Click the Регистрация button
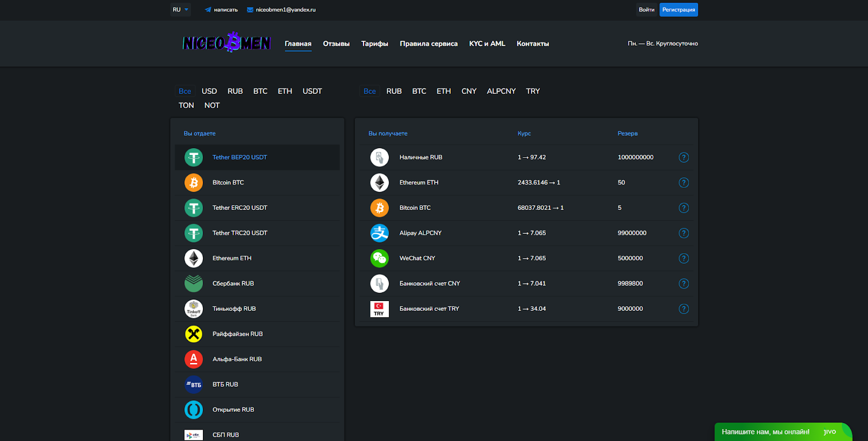Screen dimensions: 868x441 click(x=678, y=10)
